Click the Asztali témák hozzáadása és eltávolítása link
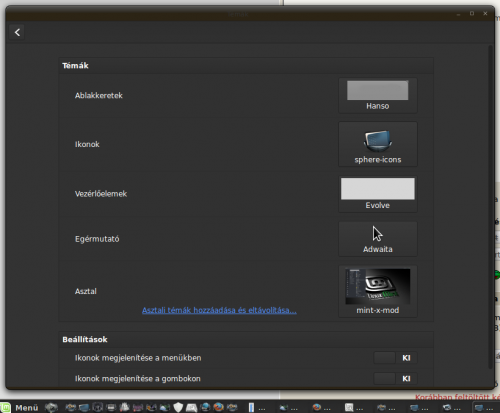The height and width of the screenshot is (413, 500). point(219,310)
